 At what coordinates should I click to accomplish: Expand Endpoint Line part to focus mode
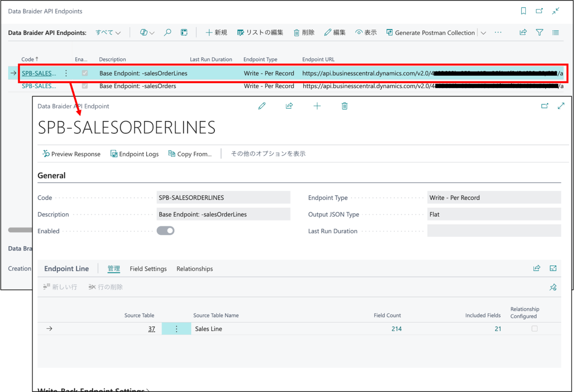tap(553, 269)
